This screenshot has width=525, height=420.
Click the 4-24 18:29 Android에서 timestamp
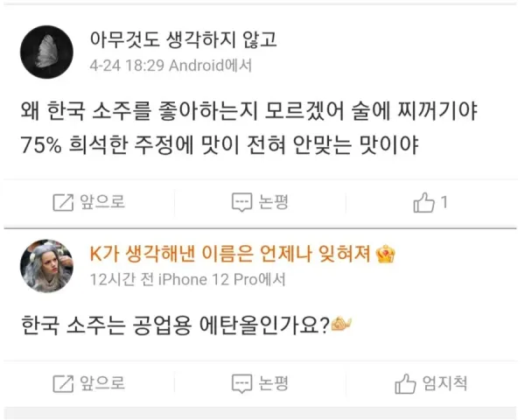pos(171,66)
